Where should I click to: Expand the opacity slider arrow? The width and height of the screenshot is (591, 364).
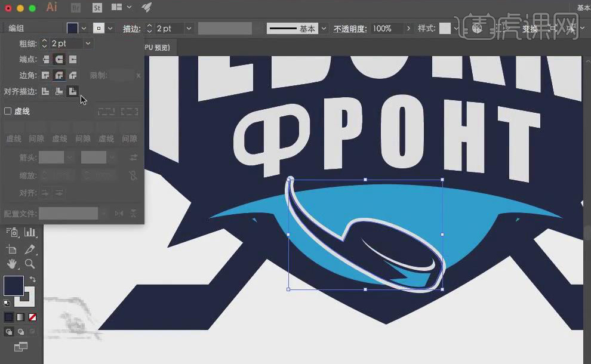408,28
